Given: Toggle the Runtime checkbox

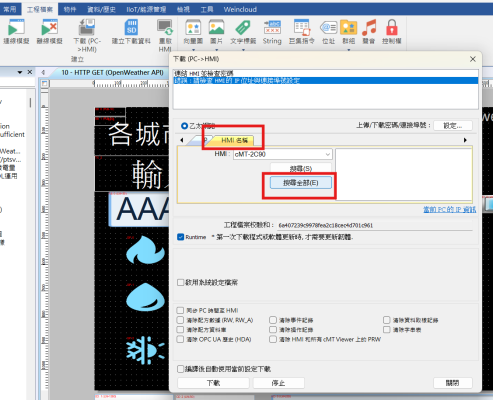Looking at the screenshot, I should pyautogui.click(x=181, y=237).
